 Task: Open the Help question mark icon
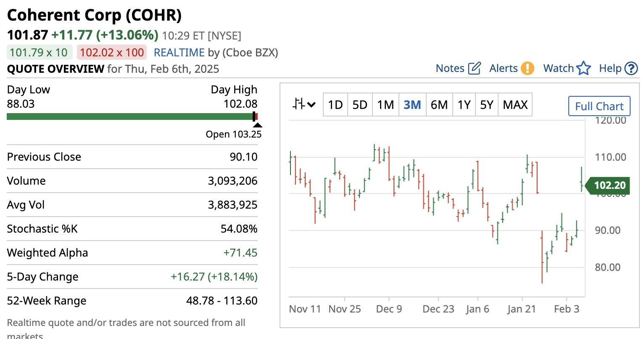coord(631,68)
